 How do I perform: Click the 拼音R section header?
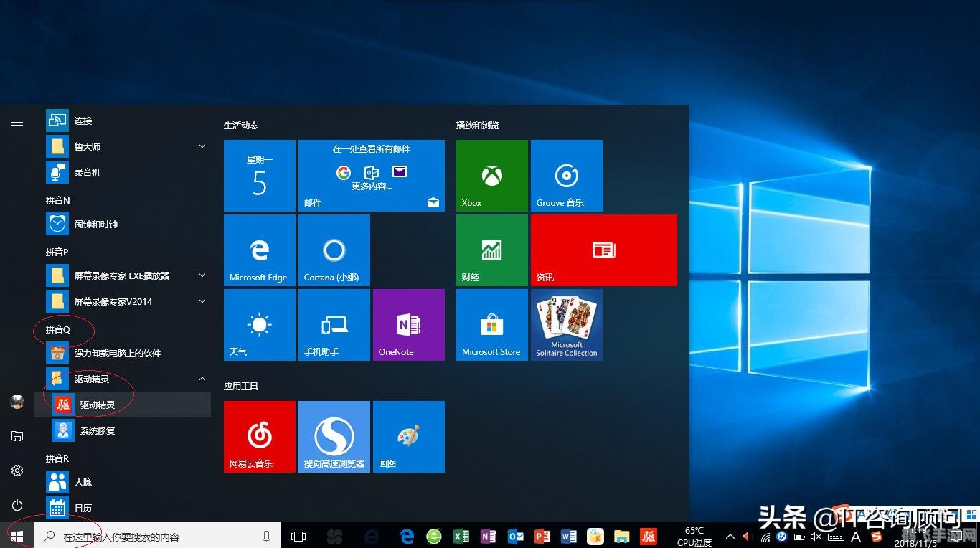coord(57,458)
